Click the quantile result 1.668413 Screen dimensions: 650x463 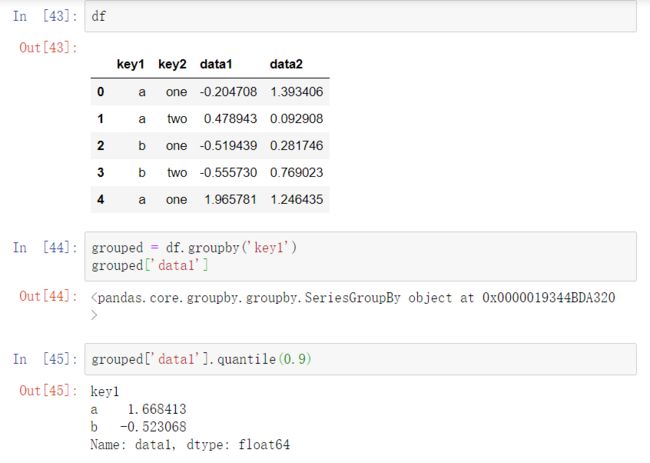point(157,410)
